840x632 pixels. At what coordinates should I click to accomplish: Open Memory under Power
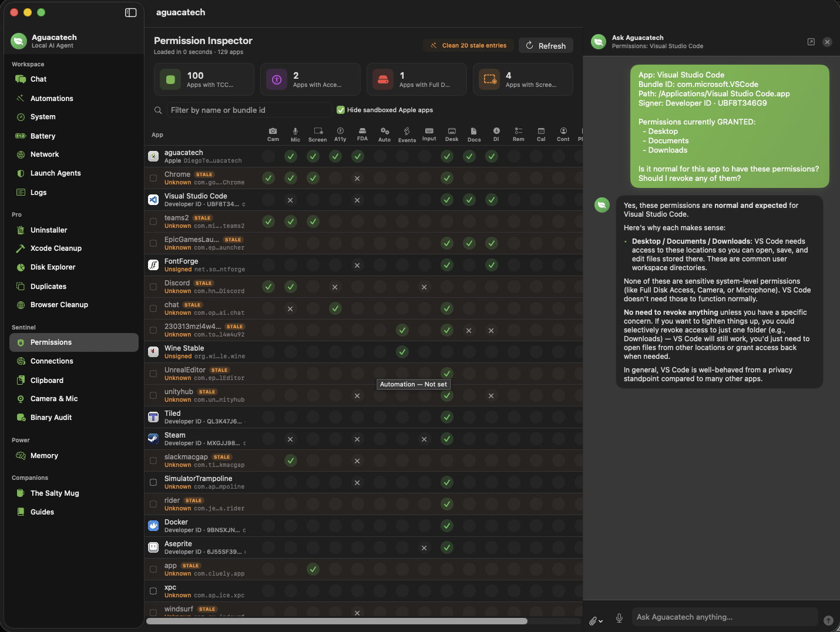coord(74,456)
